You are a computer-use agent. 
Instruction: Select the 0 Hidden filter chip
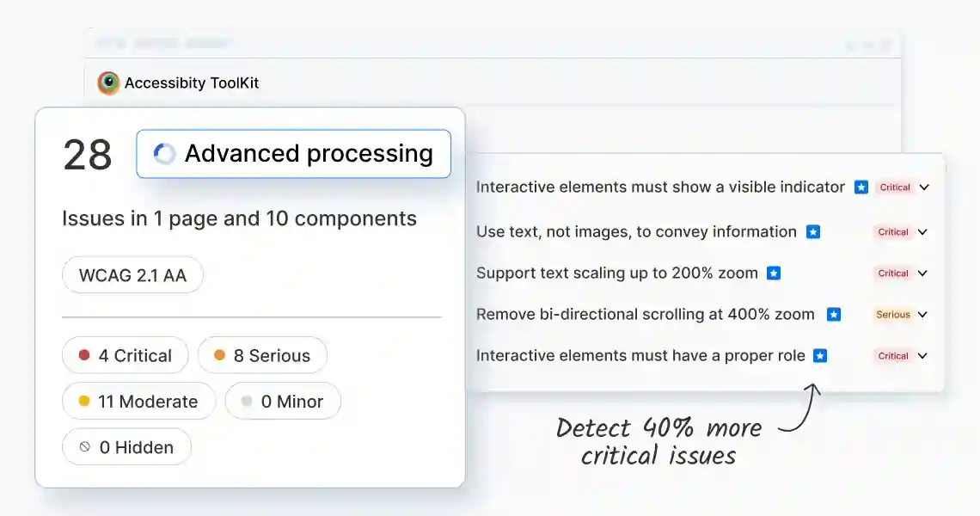127,446
